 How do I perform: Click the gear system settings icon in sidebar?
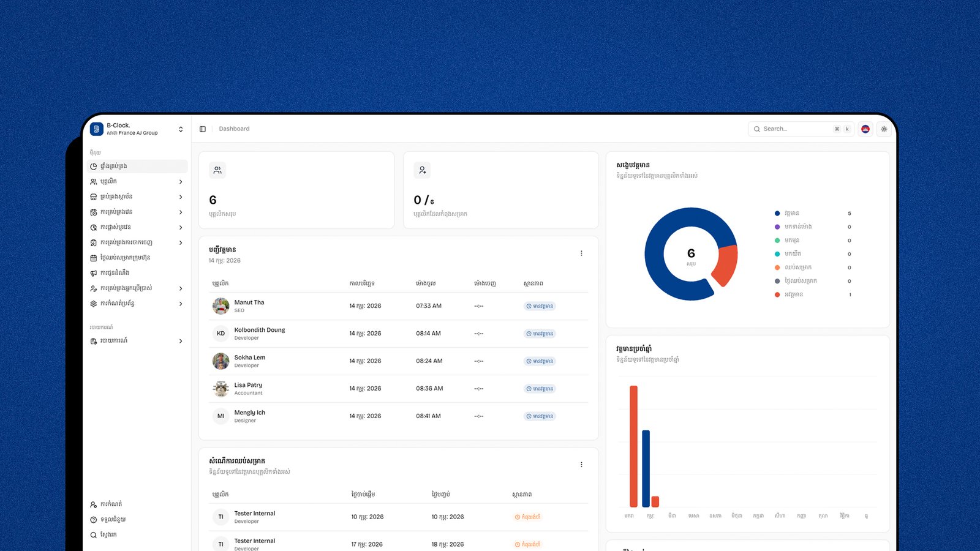(94, 304)
